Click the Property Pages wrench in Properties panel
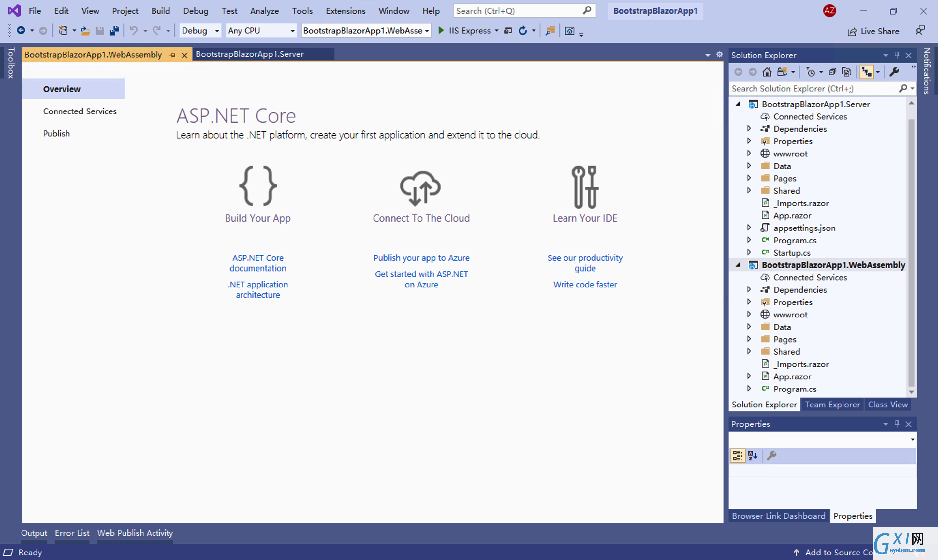Screen dimensions: 938x560 pyautogui.click(x=772, y=456)
